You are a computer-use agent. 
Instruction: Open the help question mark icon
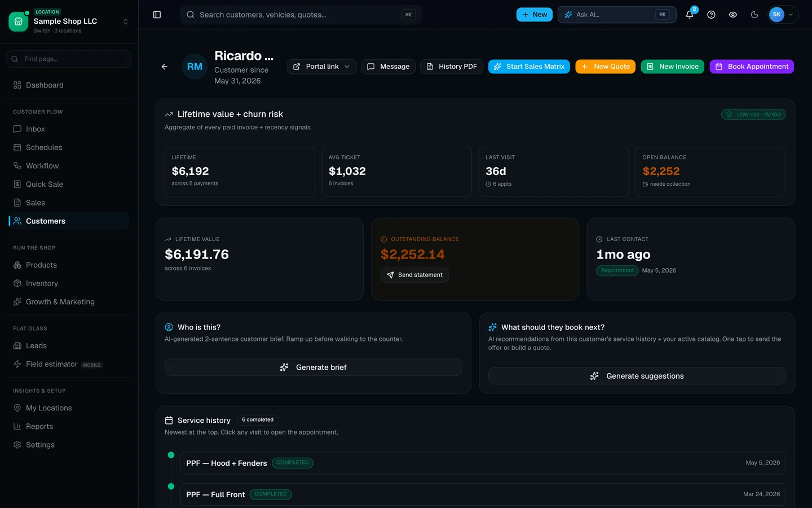(711, 15)
